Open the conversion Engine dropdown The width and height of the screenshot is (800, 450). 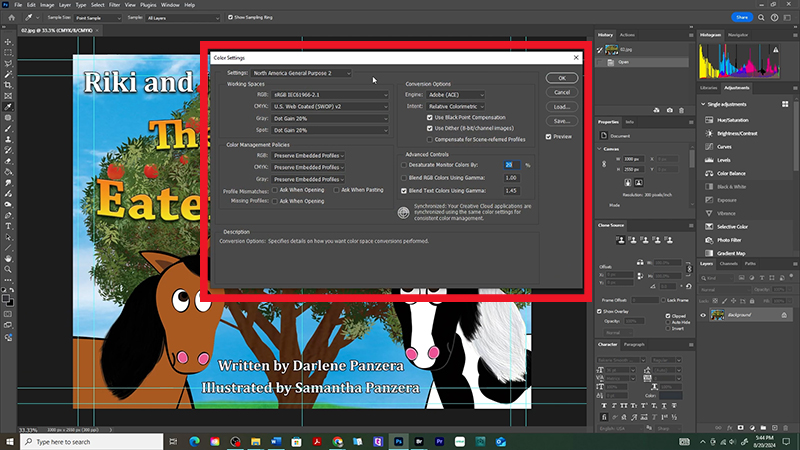pyautogui.click(x=456, y=95)
